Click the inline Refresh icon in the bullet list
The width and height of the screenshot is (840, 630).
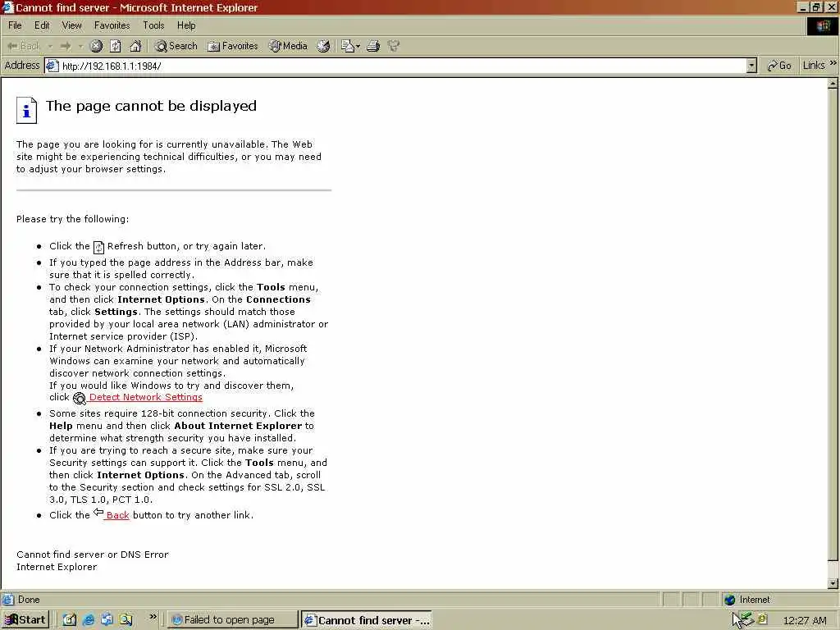(x=98, y=247)
